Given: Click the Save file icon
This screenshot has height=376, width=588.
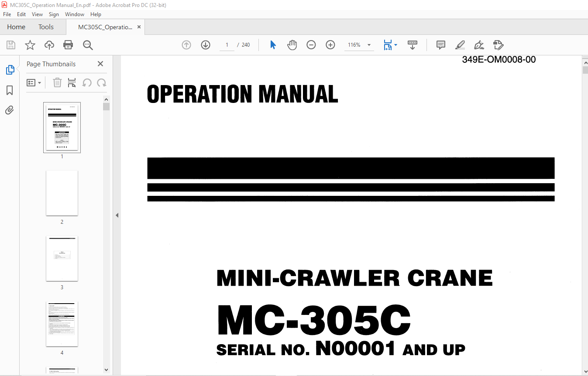Looking at the screenshot, I should (x=11, y=45).
